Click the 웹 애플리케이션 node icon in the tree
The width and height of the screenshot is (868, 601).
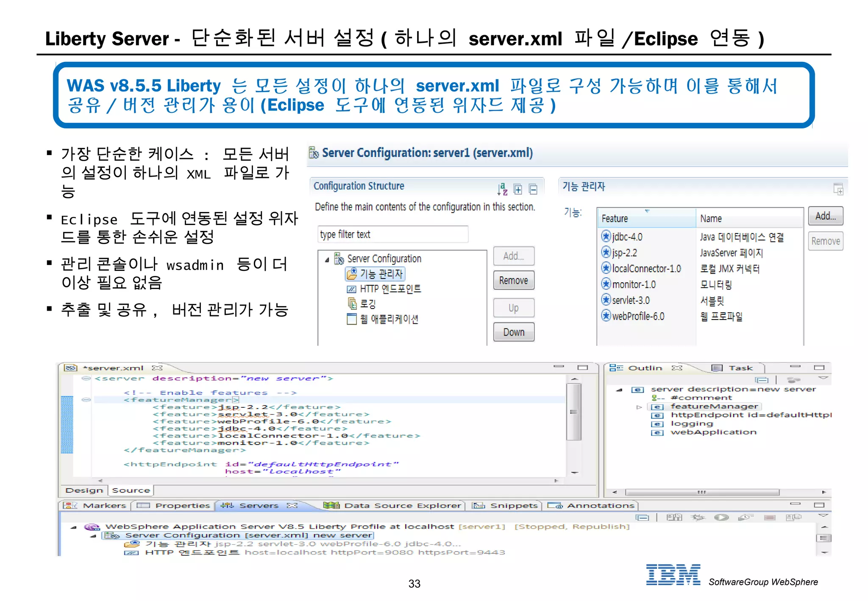click(x=352, y=319)
